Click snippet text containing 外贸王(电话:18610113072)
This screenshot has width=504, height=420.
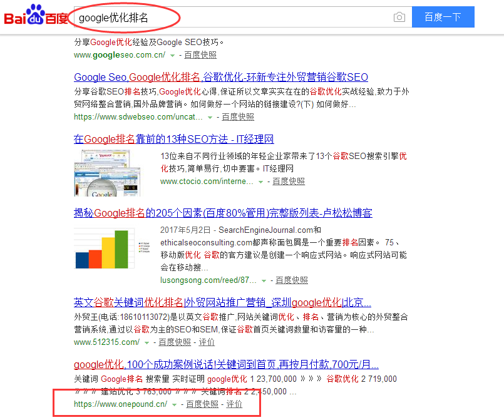click(x=241, y=323)
